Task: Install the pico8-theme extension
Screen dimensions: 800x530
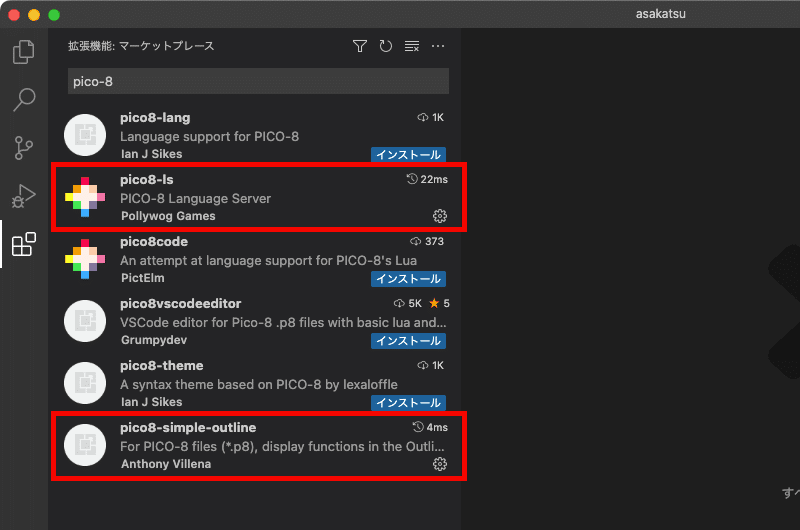Action: (x=408, y=402)
